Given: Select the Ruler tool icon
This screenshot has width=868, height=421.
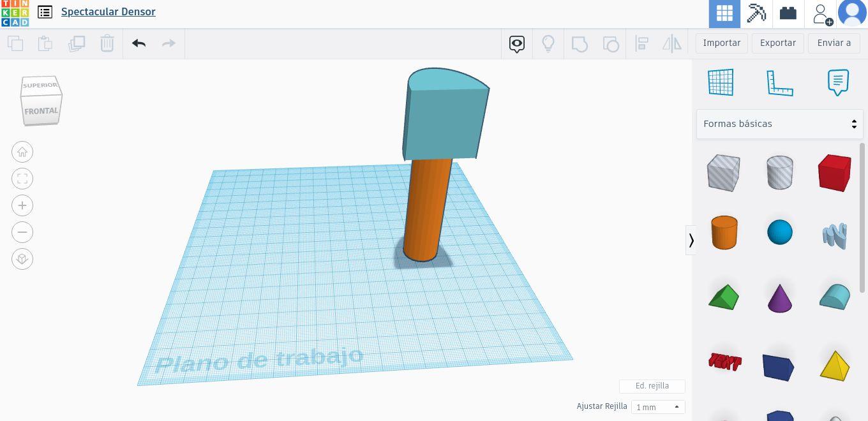Looking at the screenshot, I should pos(779,83).
